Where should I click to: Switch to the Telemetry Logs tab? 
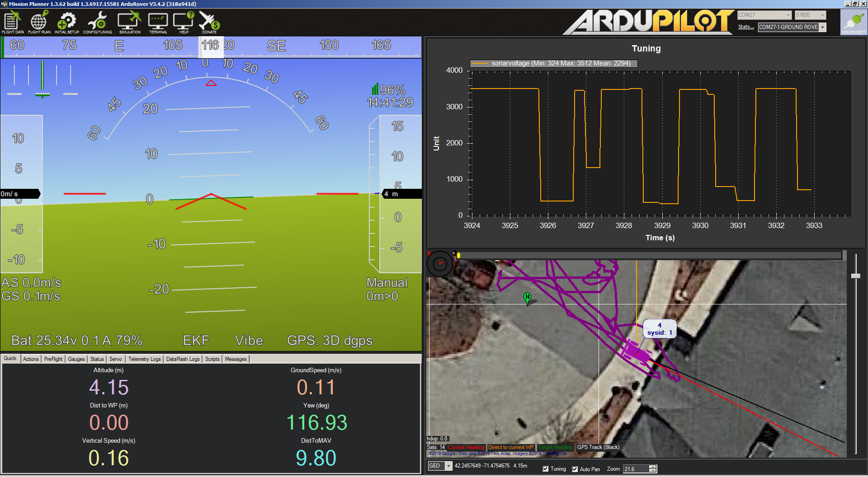coord(145,359)
